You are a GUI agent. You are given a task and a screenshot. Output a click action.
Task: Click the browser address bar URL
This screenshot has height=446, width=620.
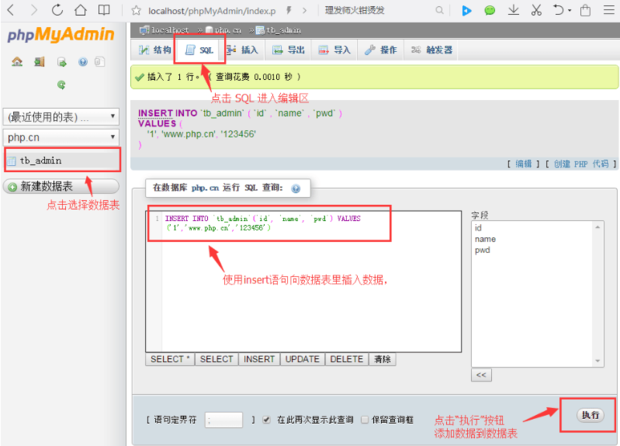coord(212,11)
